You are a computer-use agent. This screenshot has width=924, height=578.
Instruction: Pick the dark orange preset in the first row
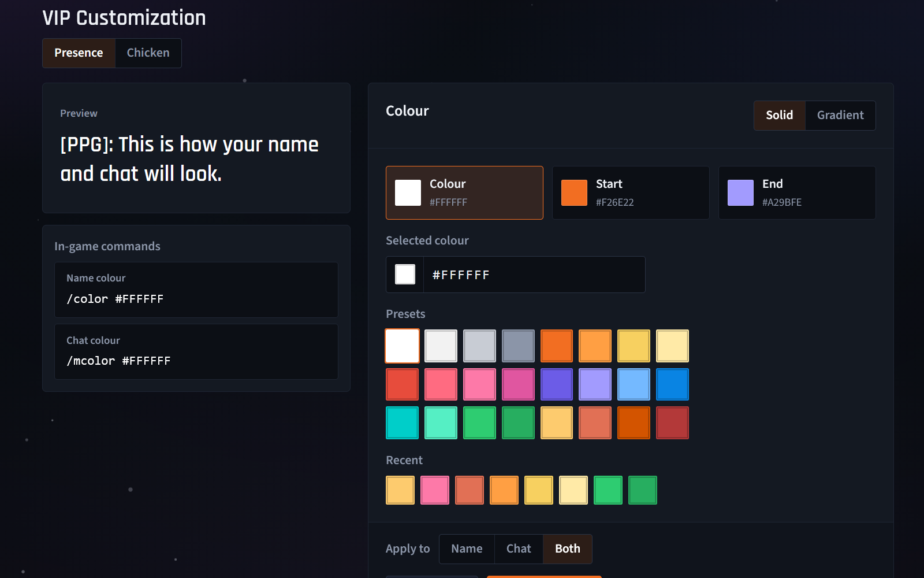click(557, 346)
